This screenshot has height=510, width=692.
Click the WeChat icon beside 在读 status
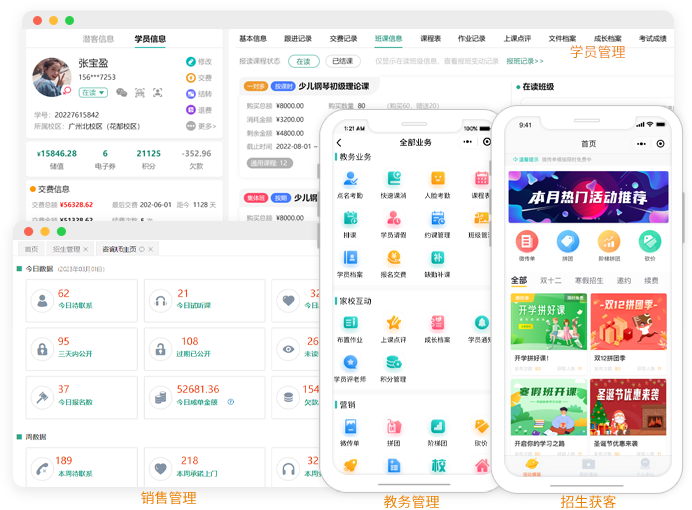tap(122, 93)
